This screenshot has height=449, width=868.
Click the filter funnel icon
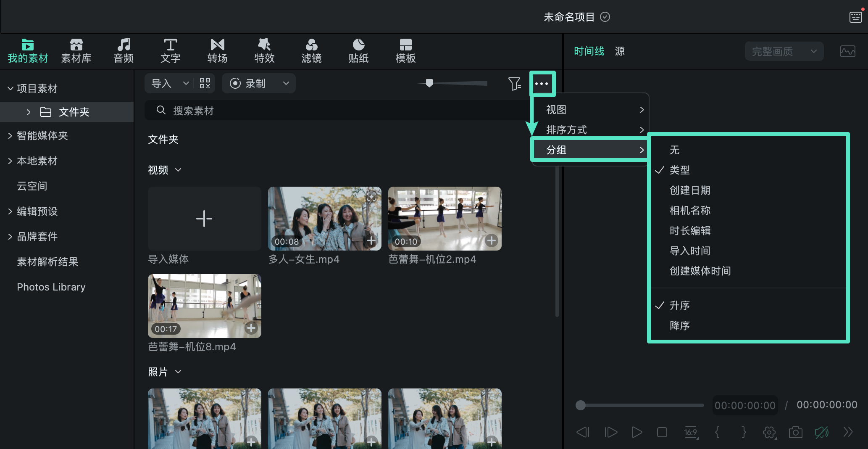[x=514, y=84]
